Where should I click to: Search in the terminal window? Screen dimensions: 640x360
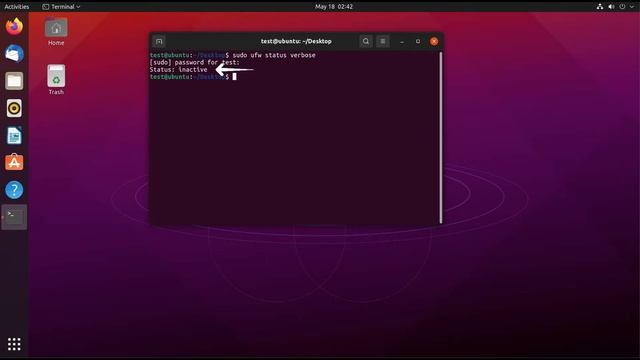pos(366,41)
